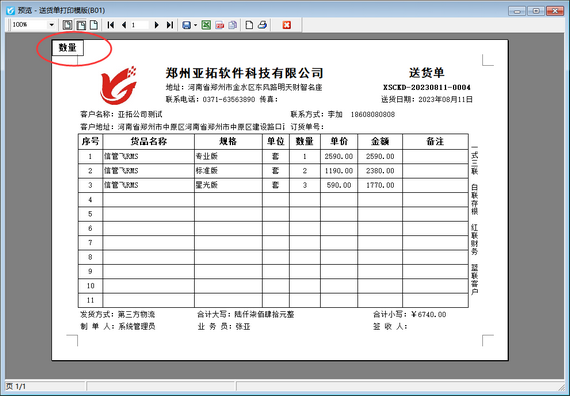Jump to the last page
The width and height of the screenshot is (570, 396).
(x=169, y=25)
